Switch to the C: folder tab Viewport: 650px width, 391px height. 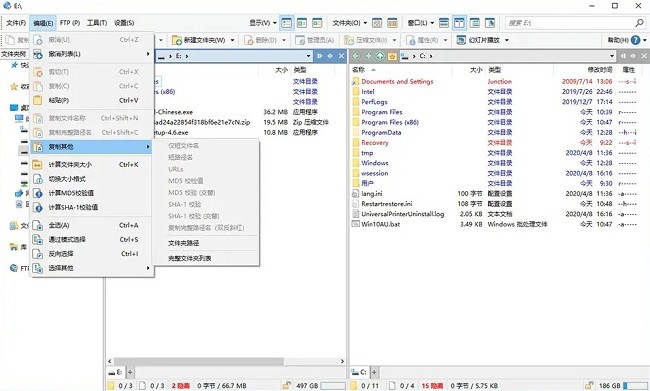[x=359, y=372]
